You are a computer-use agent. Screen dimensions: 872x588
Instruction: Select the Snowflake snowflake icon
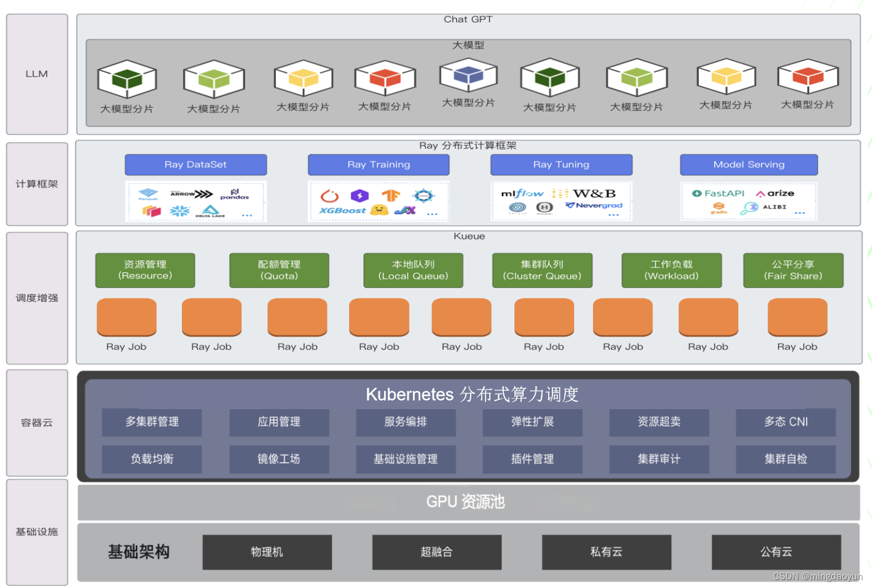(179, 211)
